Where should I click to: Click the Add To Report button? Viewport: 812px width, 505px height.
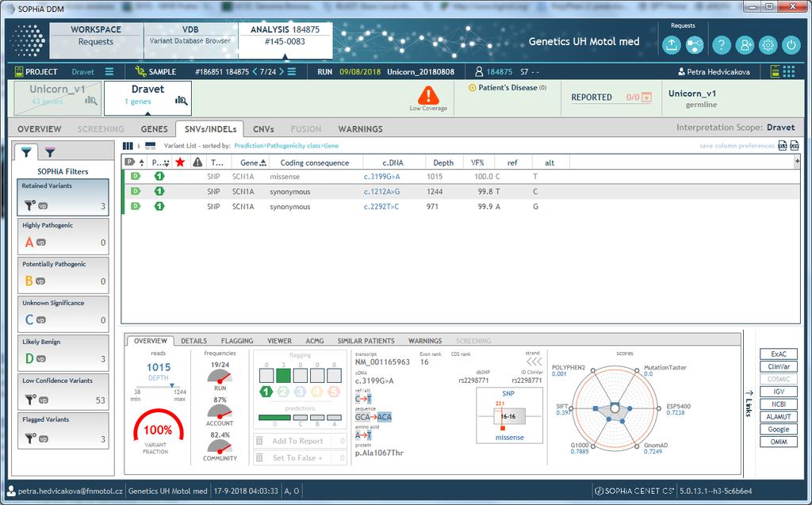pos(299,441)
